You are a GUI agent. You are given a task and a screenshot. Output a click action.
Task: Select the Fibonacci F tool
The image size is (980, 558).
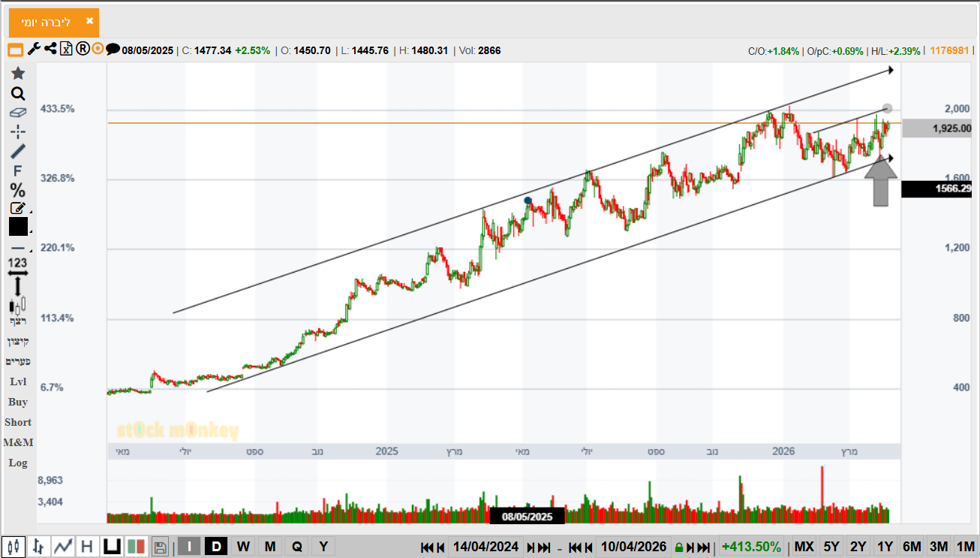click(x=18, y=170)
